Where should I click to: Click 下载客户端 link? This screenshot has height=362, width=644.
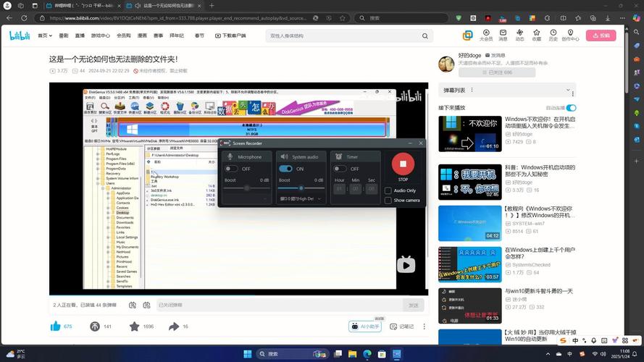click(x=230, y=35)
